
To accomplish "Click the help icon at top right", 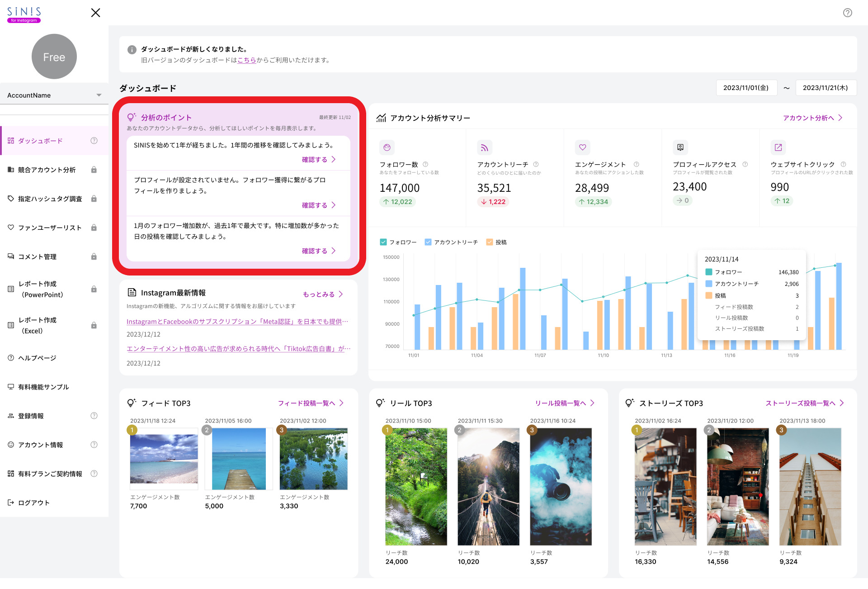I will 847,13.
